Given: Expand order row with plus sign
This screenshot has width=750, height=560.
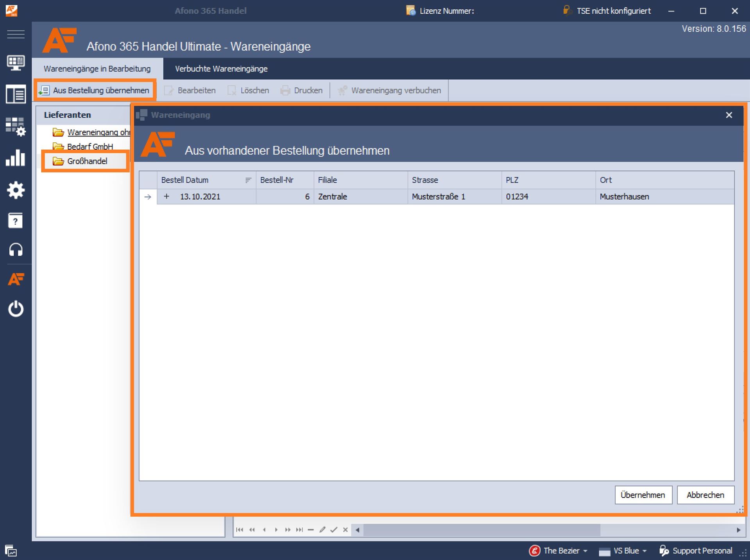Looking at the screenshot, I should point(166,197).
